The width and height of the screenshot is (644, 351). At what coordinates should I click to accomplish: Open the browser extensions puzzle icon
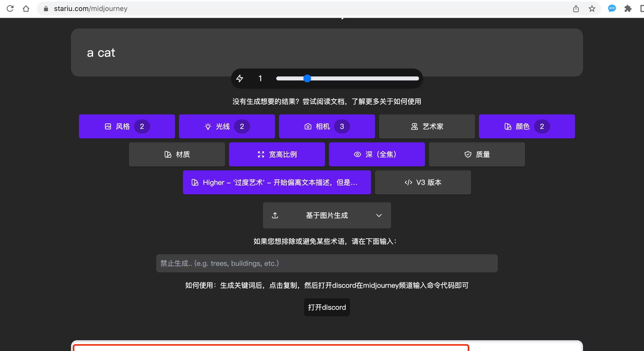pos(628,9)
